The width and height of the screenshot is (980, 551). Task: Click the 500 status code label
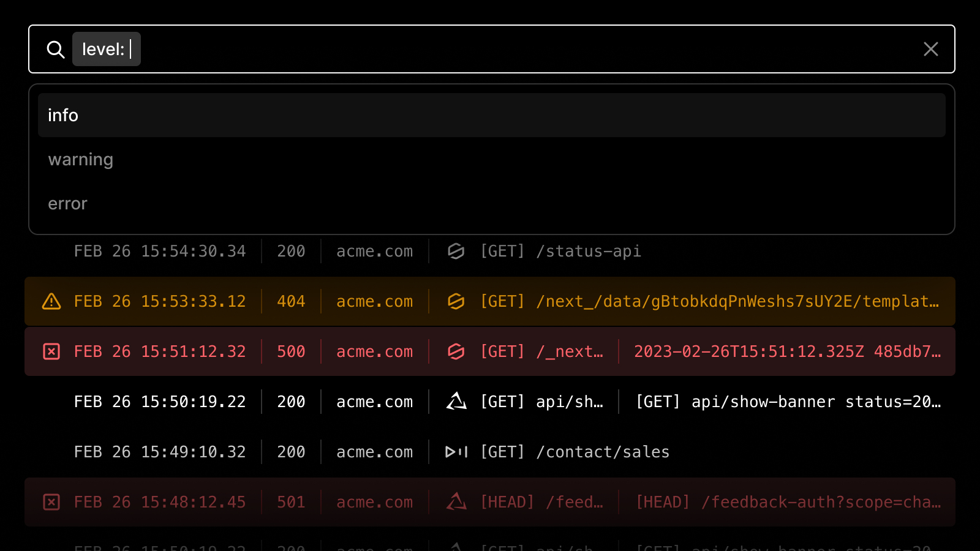point(290,351)
